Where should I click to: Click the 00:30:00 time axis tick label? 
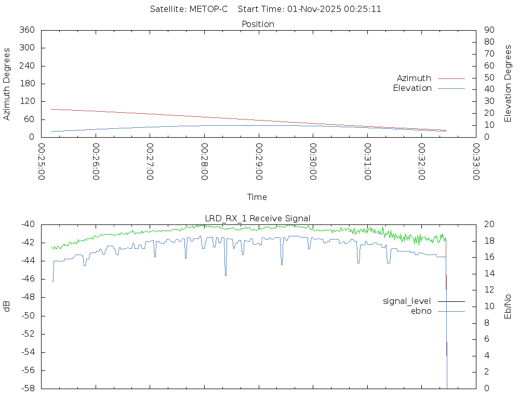click(313, 162)
